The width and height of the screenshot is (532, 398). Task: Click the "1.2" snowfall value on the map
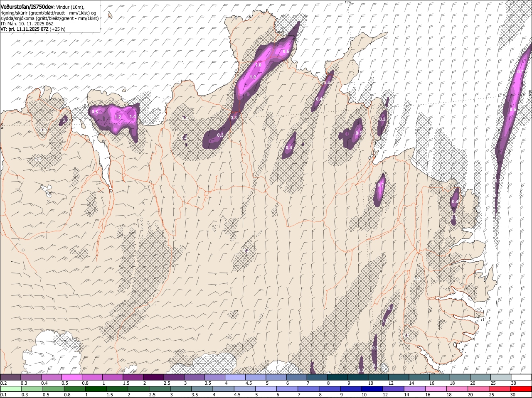click(118, 117)
